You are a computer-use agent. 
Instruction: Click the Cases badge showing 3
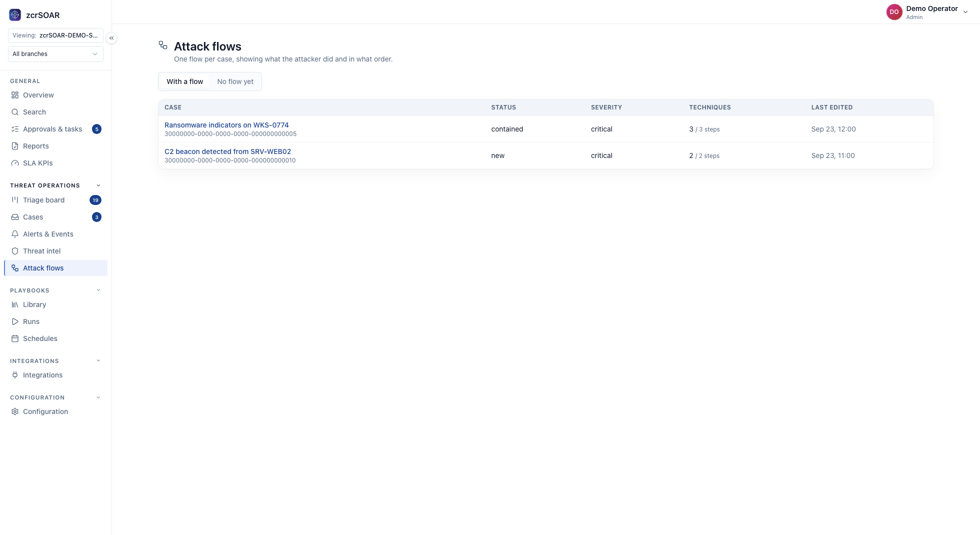click(x=97, y=217)
